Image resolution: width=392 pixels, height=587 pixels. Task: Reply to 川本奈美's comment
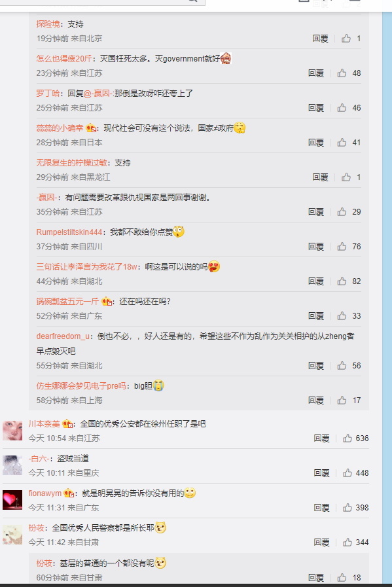point(321,438)
